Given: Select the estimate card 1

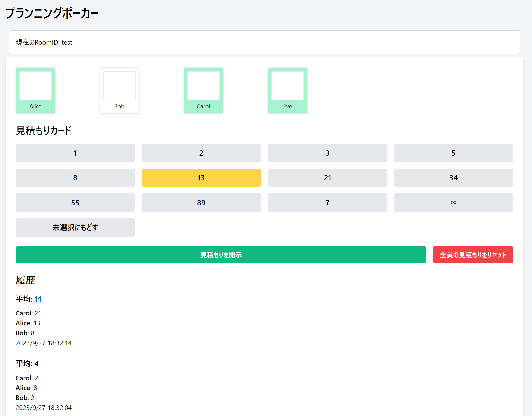Looking at the screenshot, I should tap(75, 153).
